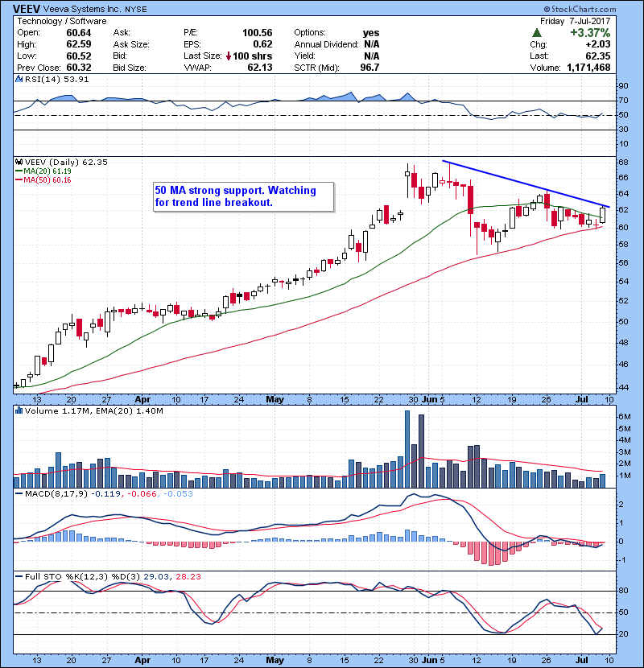Screen dimensions: 644x668
Task: Click the RSI indicator icon beside RSI(14)
Action: [x=19, y=79]
